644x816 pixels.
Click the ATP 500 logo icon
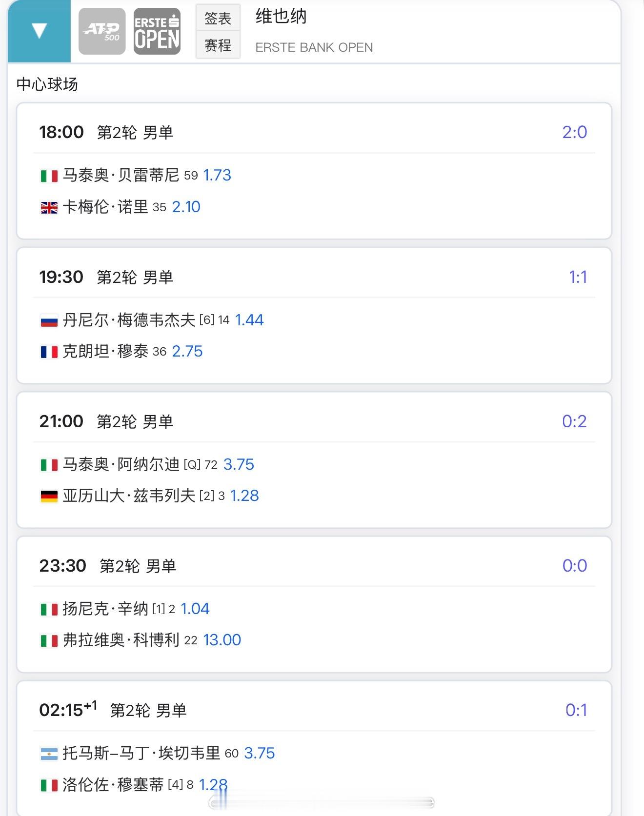coord(102,31)
